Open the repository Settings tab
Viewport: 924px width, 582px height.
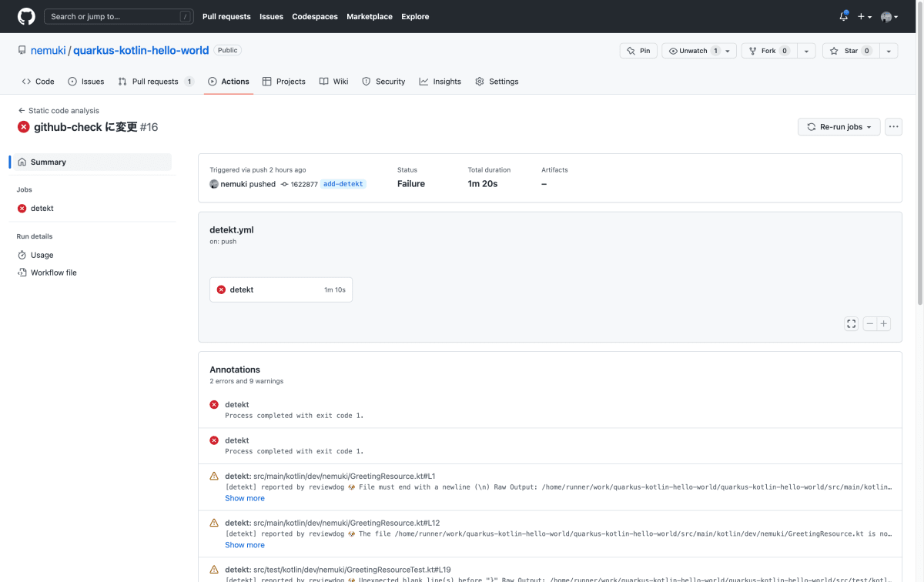[497, 82]
